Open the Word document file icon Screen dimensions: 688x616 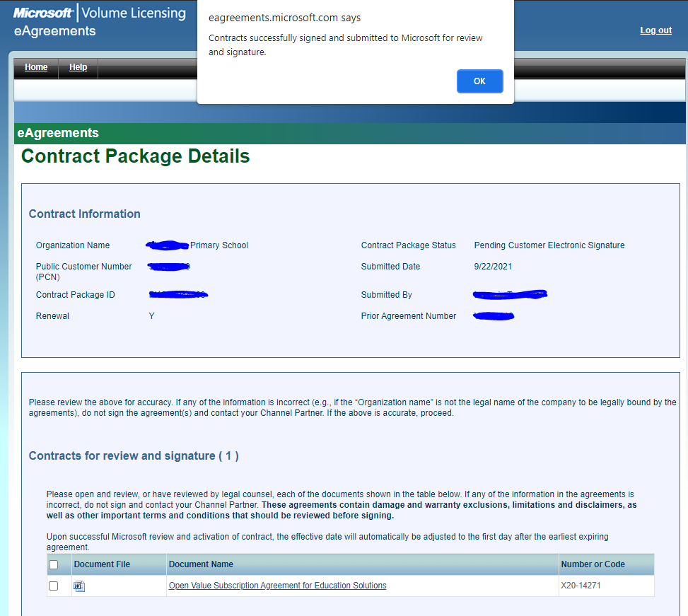coord(79,586)
